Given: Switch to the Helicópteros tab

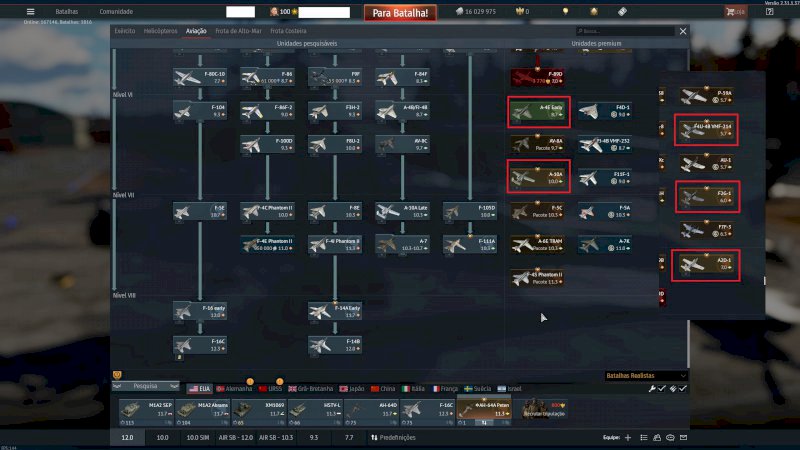Looking at the screenshot, I should (x=160, y=31).
